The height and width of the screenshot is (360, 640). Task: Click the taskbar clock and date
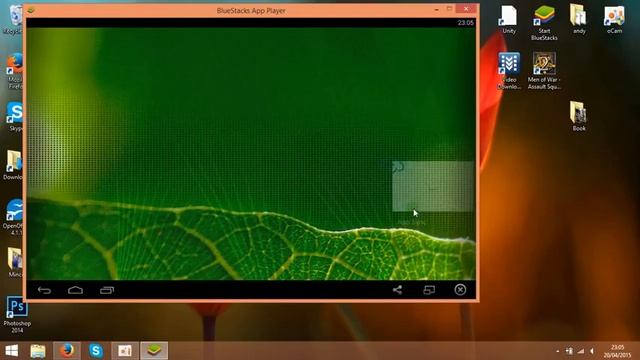(x=618, y=351)
